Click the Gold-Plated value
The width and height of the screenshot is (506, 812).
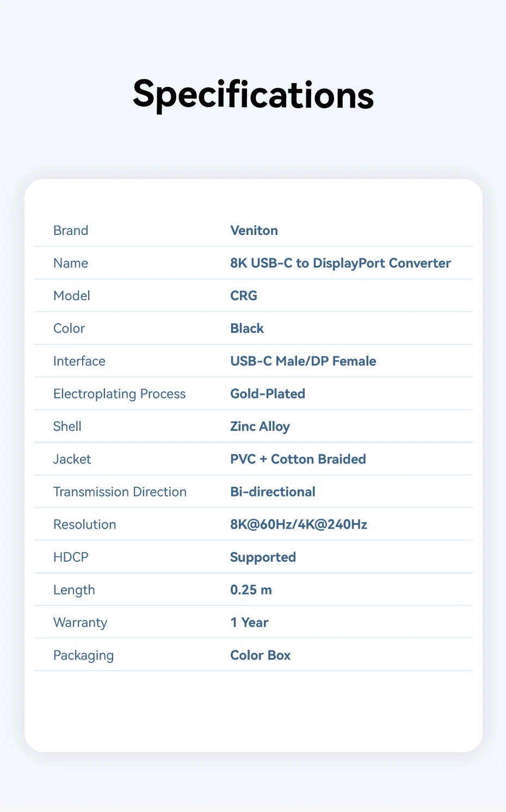pos(267,394)
